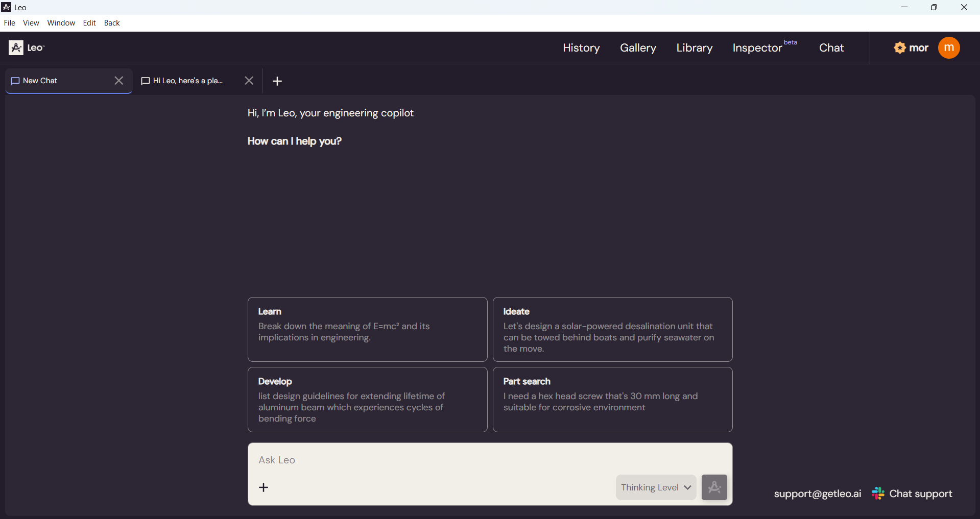
Task: Select the Learn suggestion card
Action: (x=367, y=329)
